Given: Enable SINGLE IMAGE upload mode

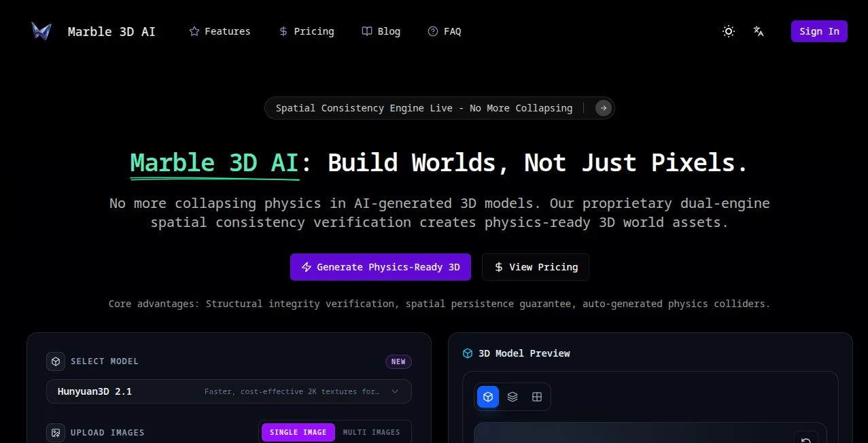Looking at the screenshot, I should [x=298, y=432].
